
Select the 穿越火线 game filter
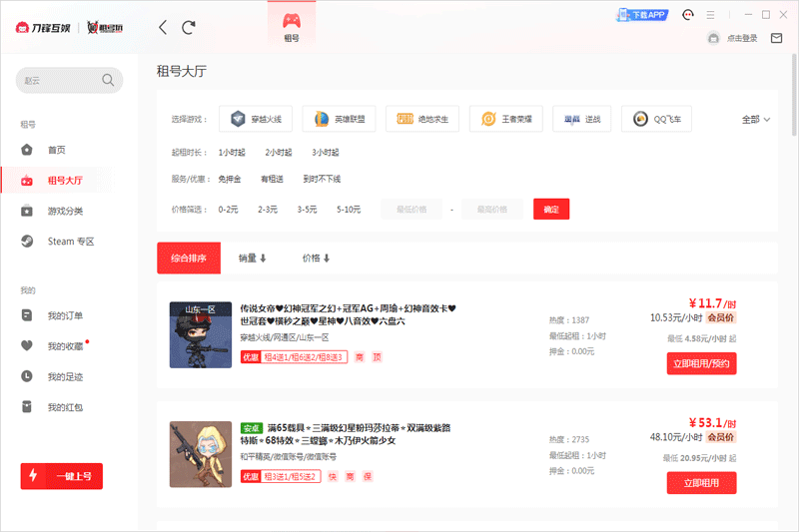256,119
